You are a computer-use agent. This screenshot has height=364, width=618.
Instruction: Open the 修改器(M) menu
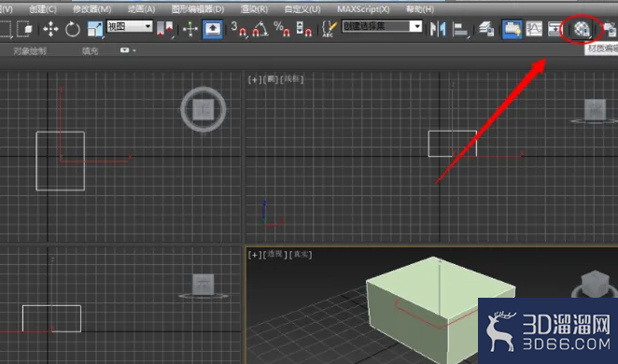pyautogui.click(x=91, y=9)
